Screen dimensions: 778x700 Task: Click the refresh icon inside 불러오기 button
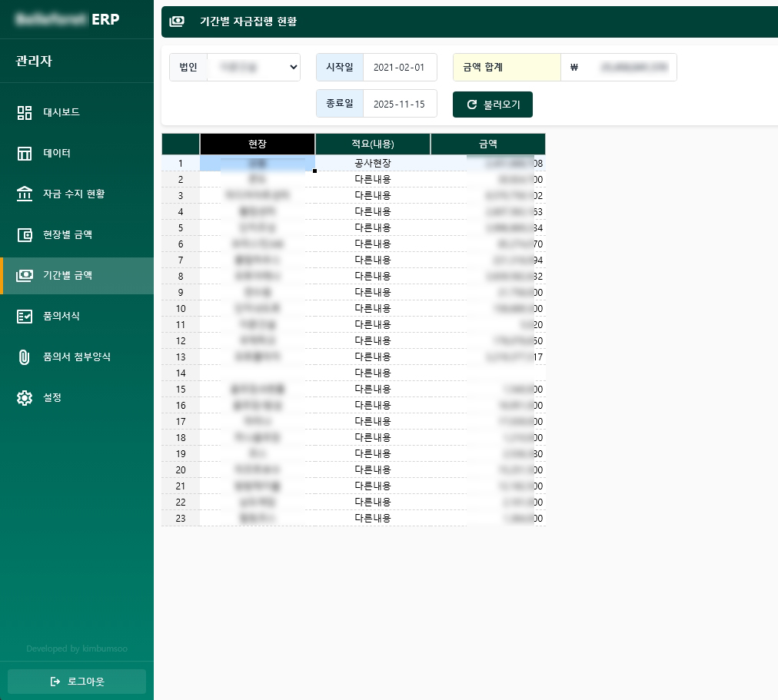pyautogui.click(x=472, y=105)
